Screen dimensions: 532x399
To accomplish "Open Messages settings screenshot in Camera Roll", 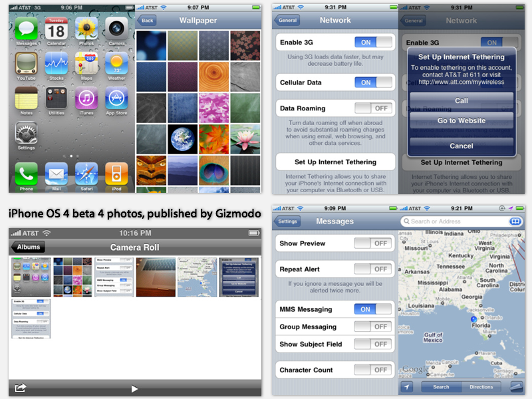I will pyautogui.click(x=114, y=277).
